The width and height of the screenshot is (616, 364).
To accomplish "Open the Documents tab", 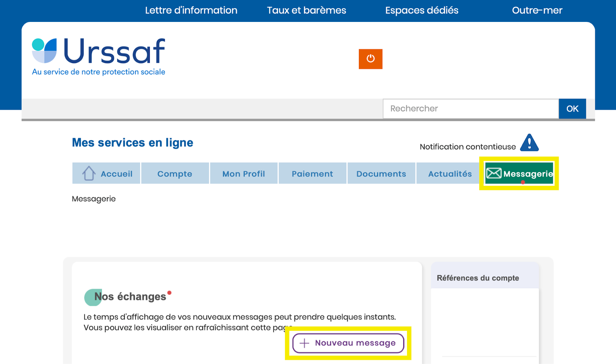I will pos(381,173).
